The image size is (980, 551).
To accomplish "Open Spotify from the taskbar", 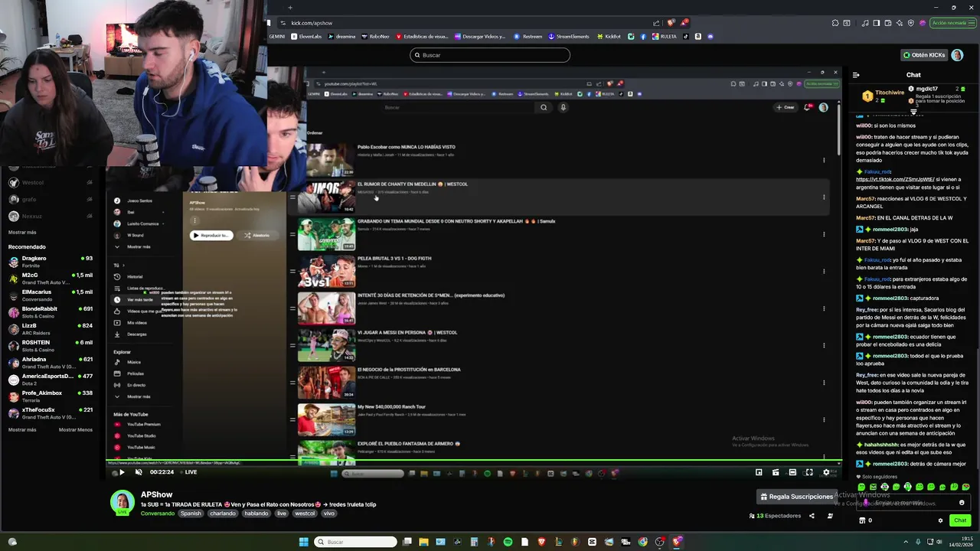I will 508,542.
